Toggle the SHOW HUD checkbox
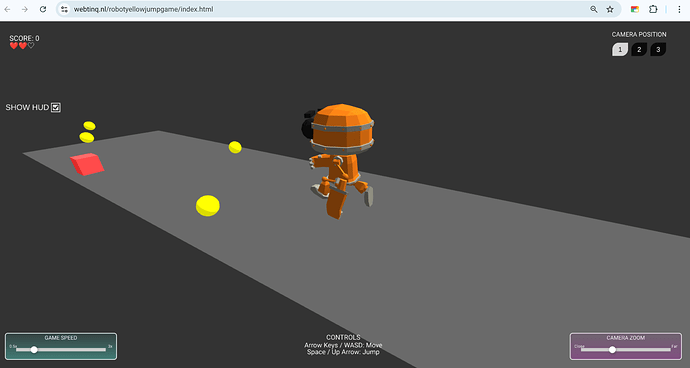This screenshot has height=368, width=690. 56,107
